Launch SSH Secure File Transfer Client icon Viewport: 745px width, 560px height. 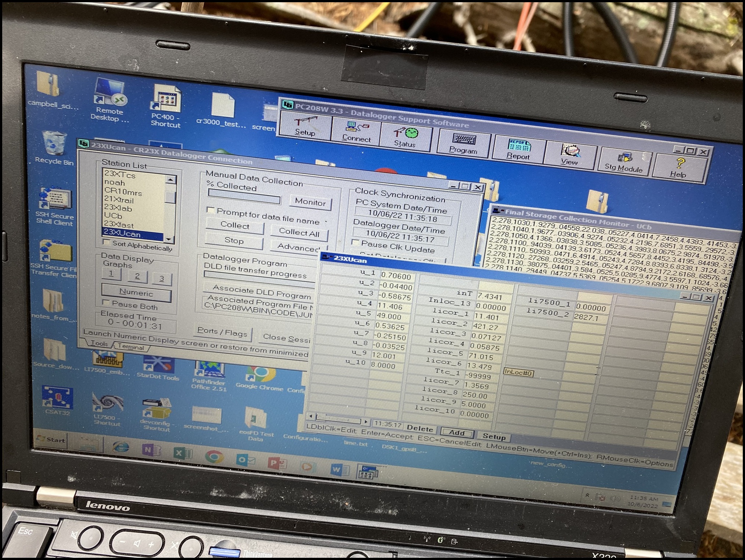point(54,258)
